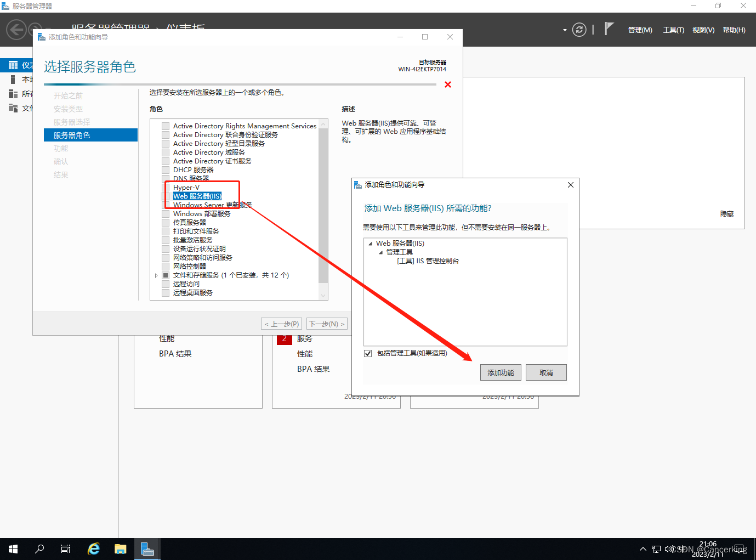Collapse 管理工具 node in feature tree
This screenshot has width=756, height=560.
click(x=381, y=252)
